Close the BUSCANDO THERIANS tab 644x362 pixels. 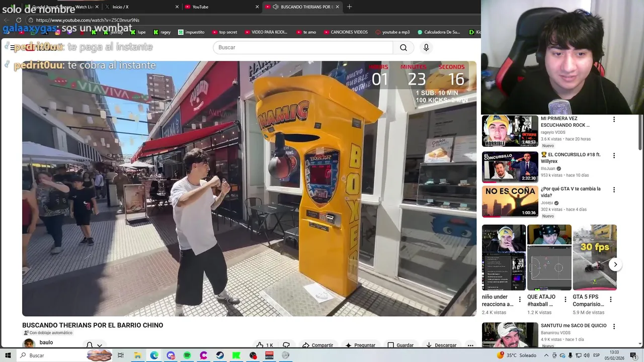pos(338,7)
